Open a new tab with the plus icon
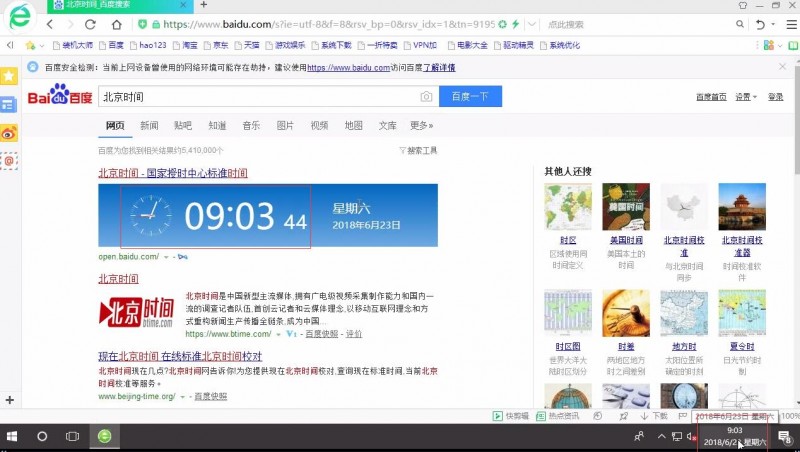Viewport: 800px width, 452px height. 204,5
